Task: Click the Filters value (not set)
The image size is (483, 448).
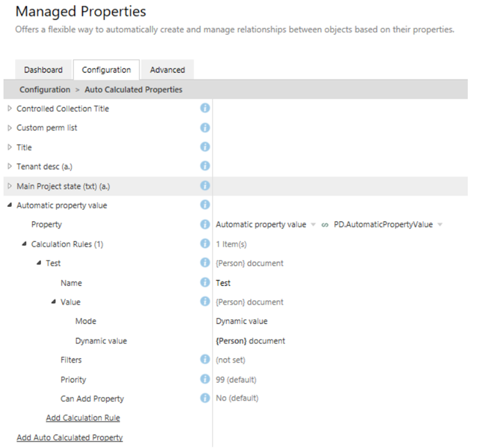Action: click(x=230, y=360)
